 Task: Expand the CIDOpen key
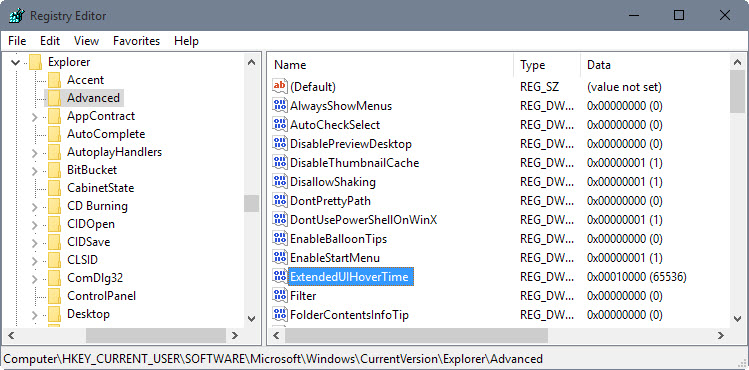click(x=34, y=225)
